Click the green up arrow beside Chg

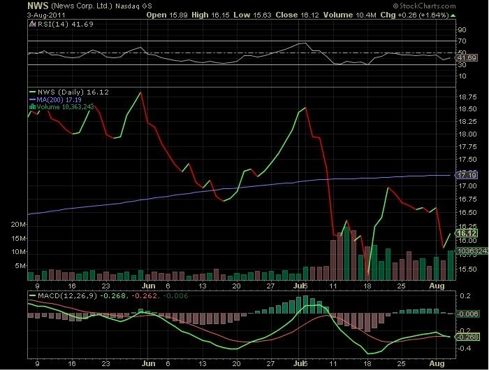(x=453, y=15)
